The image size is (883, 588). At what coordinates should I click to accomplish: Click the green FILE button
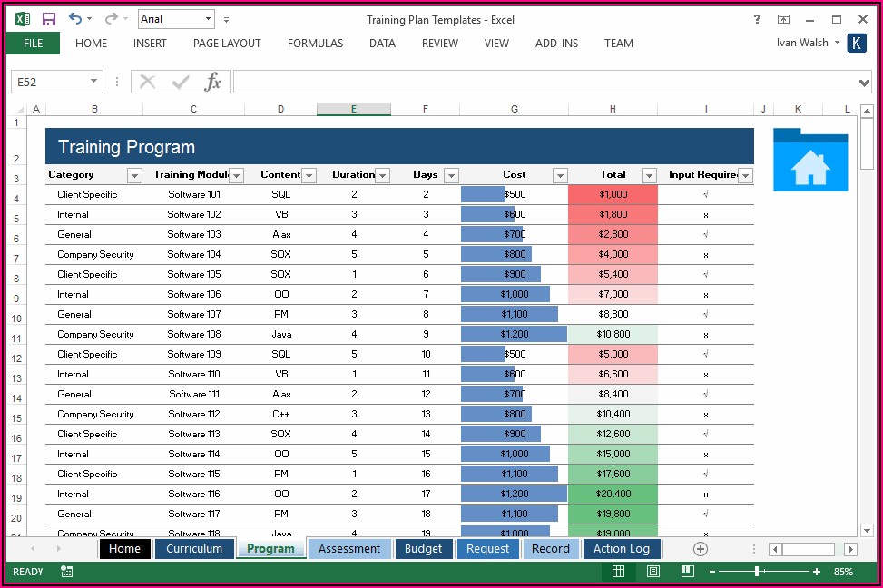(x=33, y=44)
